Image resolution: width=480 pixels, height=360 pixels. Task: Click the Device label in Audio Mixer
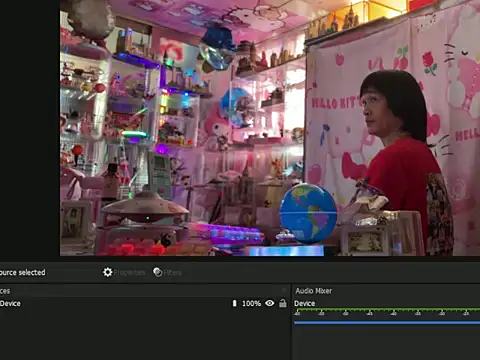coord(304,303)
